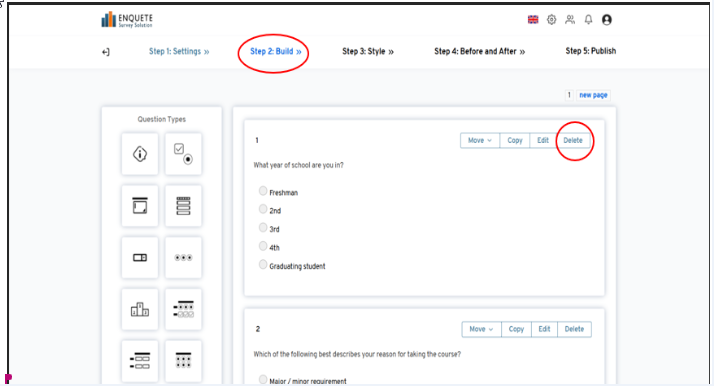
Task: Open the notifications bell
Action: point(588,20)
